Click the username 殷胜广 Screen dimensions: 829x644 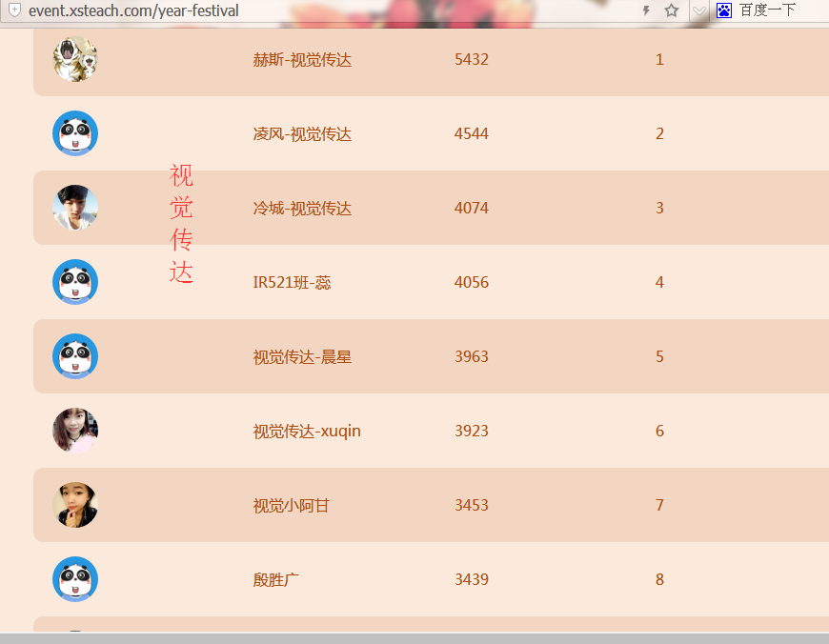276,580
